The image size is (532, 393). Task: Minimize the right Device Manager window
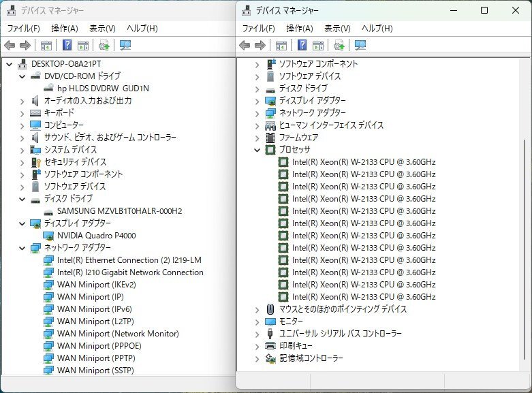454,10
